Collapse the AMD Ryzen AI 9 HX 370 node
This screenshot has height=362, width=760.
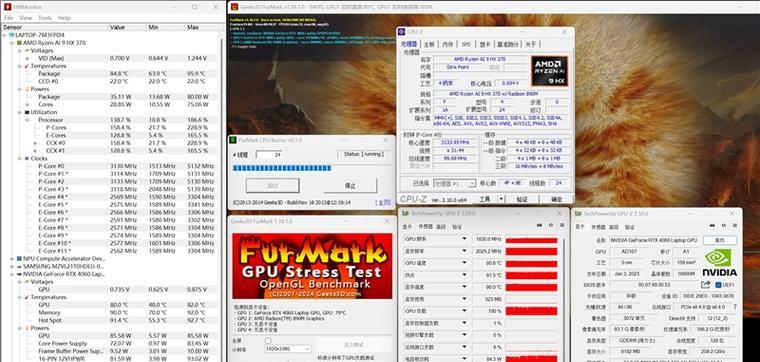point(12,43)
